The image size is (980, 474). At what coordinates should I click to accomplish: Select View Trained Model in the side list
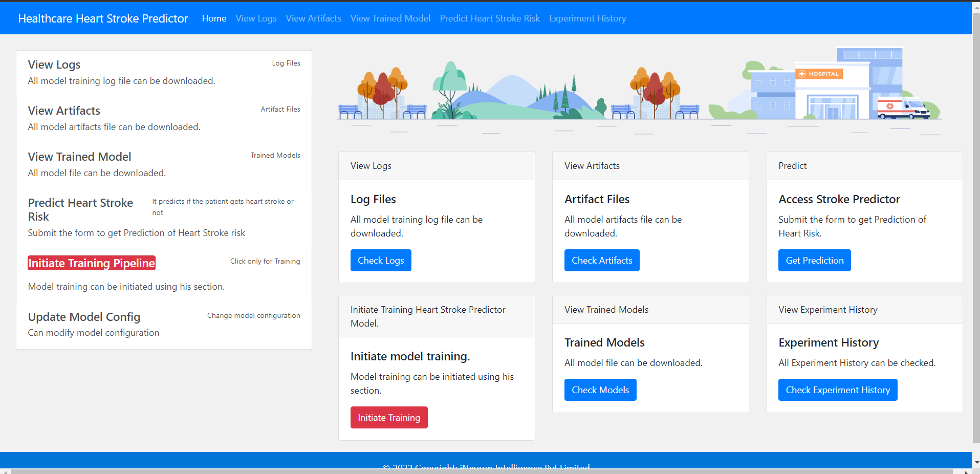(x=79, y=157)
